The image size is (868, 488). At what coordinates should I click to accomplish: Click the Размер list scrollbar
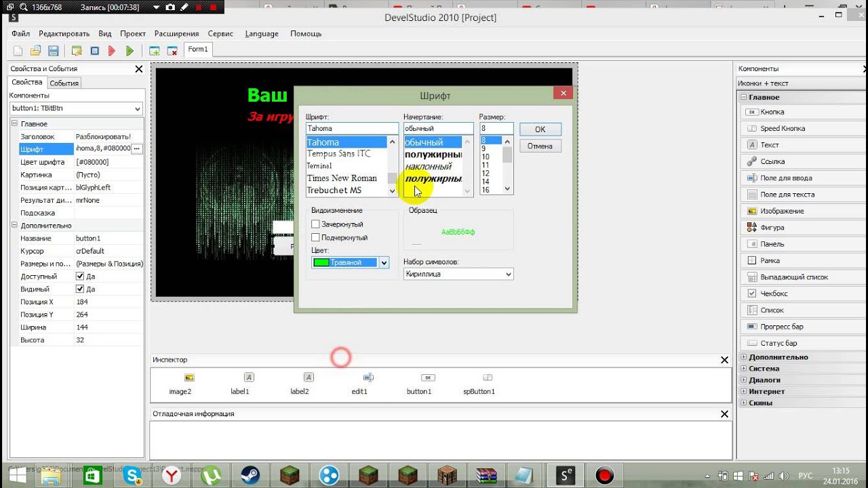(x=507, y=165)
